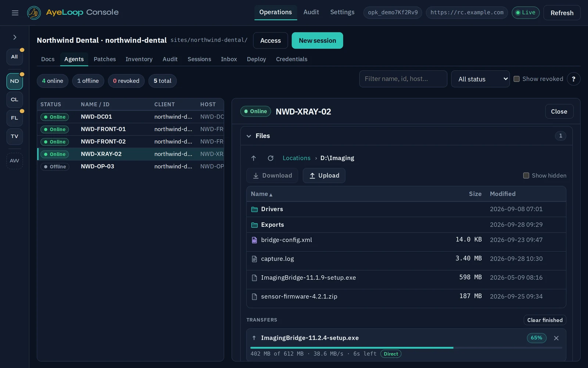Switch to the Operations tab
The height and width of the screenshot is (368, 588).
coord(276,12)
